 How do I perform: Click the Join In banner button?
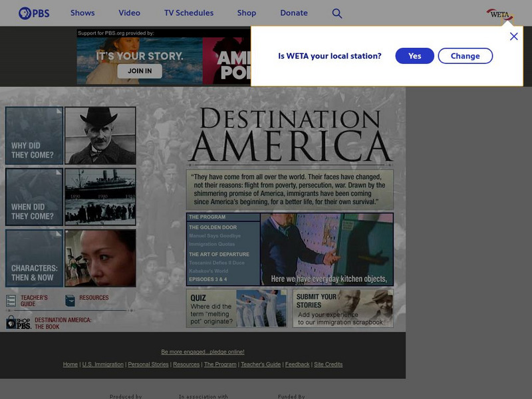140,71
